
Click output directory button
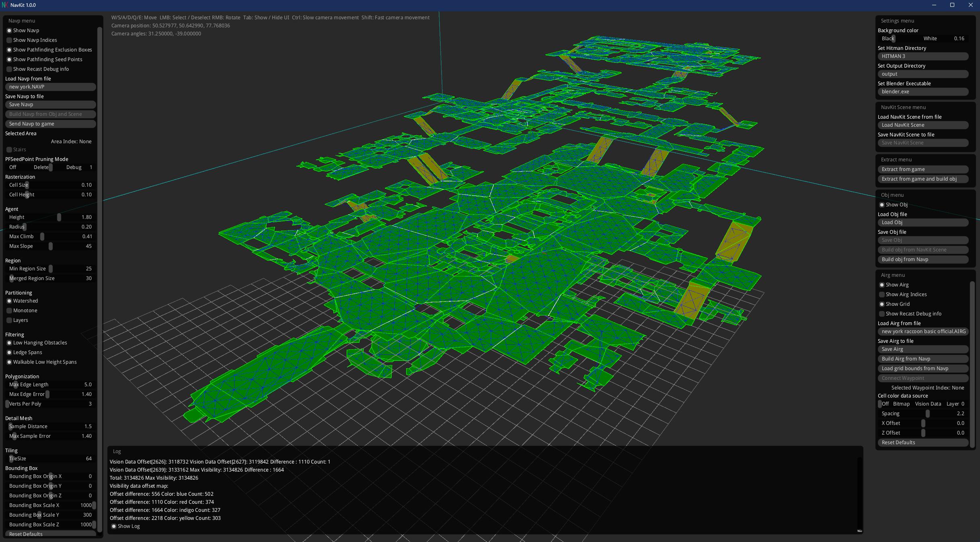(x=923, y=74)
